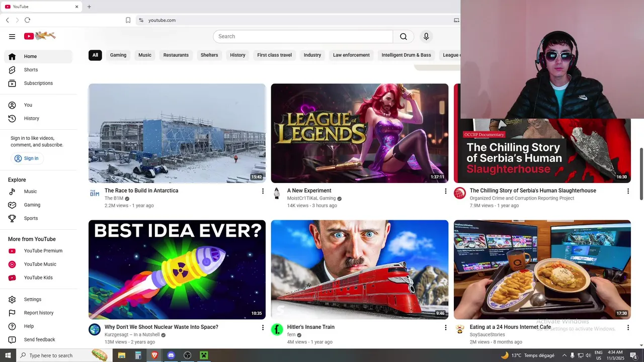Click the Kurzgesagt channel avatar
644x362 pixels.
pos(95,329)
